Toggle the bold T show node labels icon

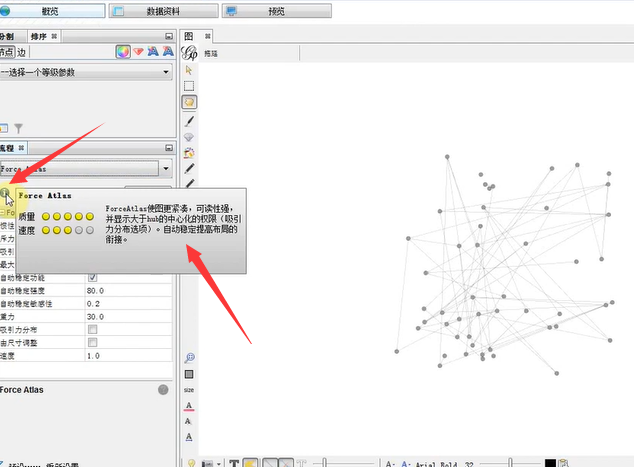tap(234, 463)
